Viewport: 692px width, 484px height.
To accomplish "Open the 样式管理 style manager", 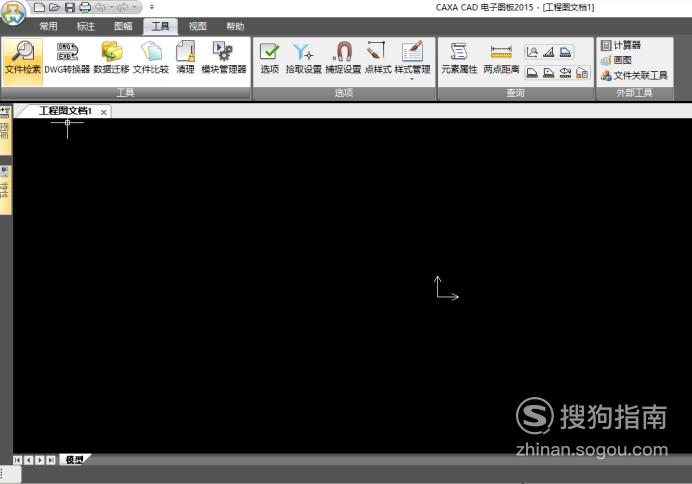I will pyautogui.click(x=412, y=56).
